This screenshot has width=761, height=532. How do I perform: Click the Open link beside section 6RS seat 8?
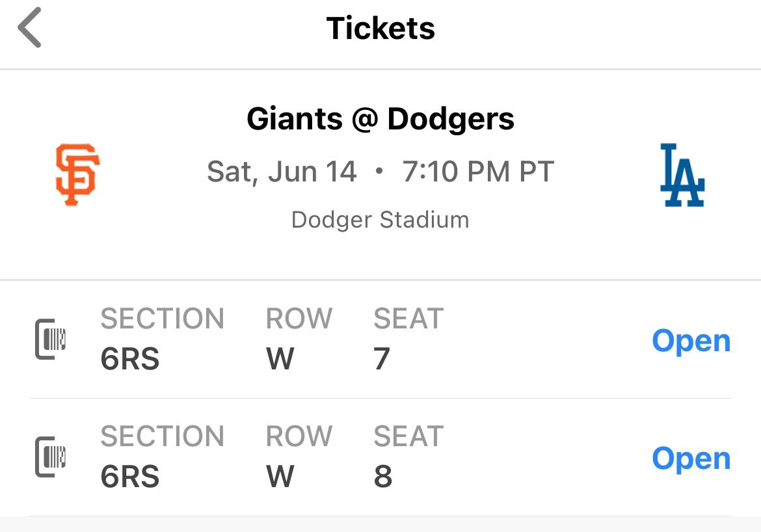(x=691, y=458)
